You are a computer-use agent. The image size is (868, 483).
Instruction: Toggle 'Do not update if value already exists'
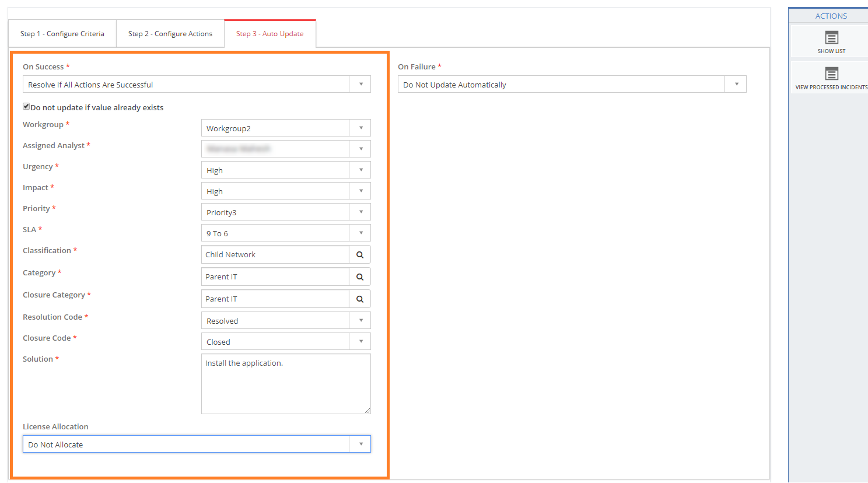26,107
